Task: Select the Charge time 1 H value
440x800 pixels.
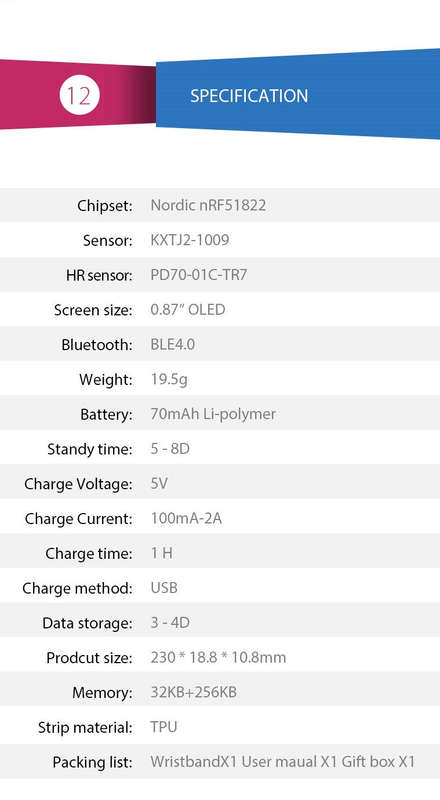Action: tap(161, 553)
